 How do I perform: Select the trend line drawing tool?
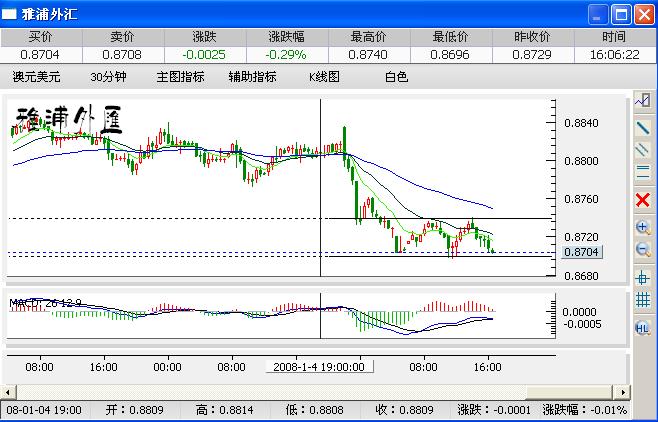click(x=642, y=128)
